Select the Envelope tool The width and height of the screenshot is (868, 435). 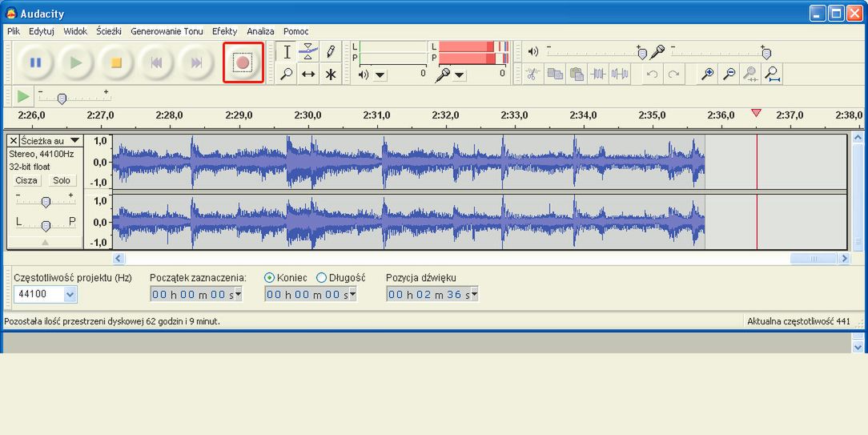click(x=308, y=52)
